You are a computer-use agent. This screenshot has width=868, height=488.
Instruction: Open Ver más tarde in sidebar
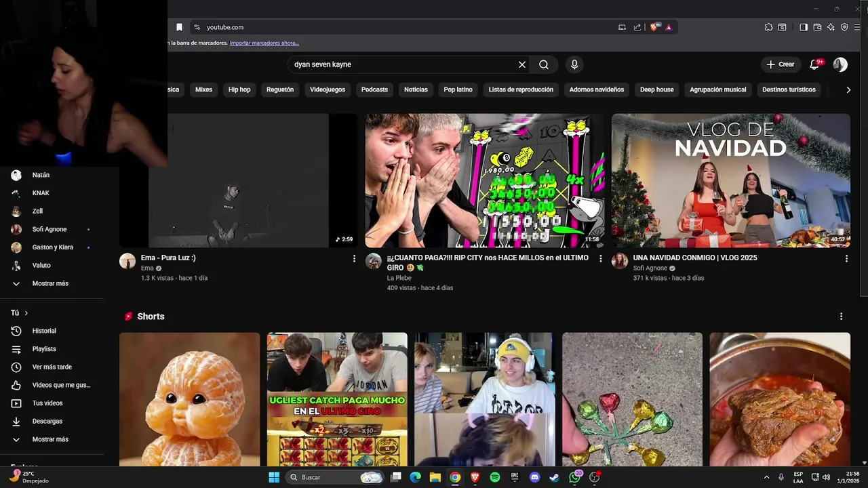point(52,367)
